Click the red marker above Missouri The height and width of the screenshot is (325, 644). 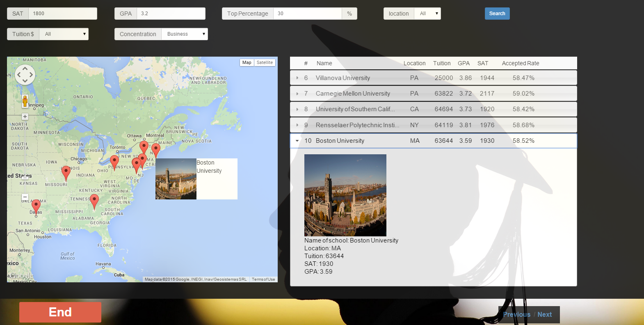pos(66,173)
